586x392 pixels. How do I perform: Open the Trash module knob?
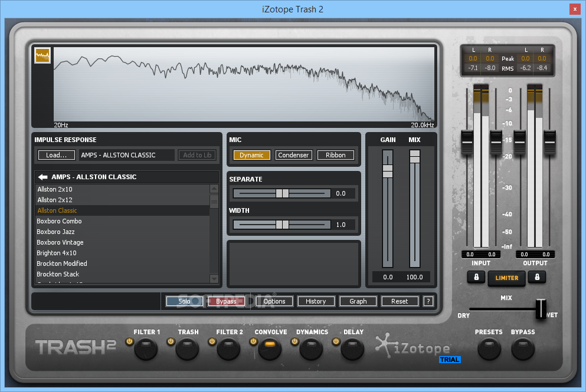tap(187, 349)
